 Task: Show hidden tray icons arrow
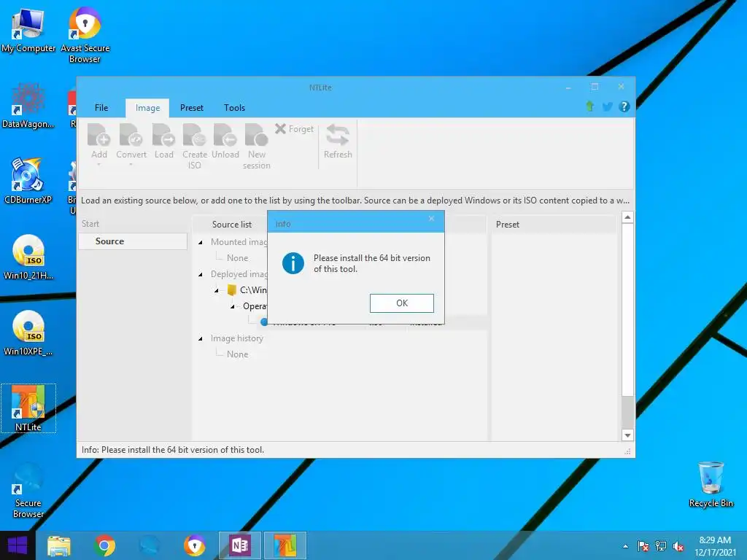pyautogui.click(x=625, y=546)
